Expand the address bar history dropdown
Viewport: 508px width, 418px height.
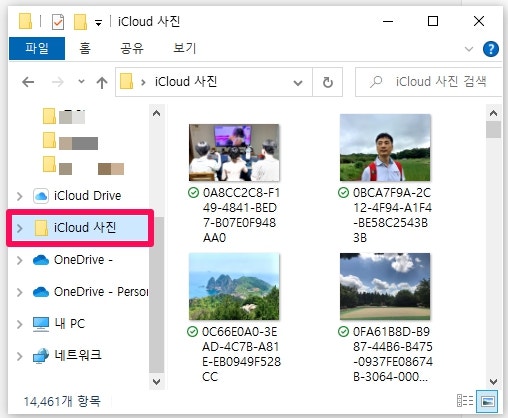[x=298, y=82]
